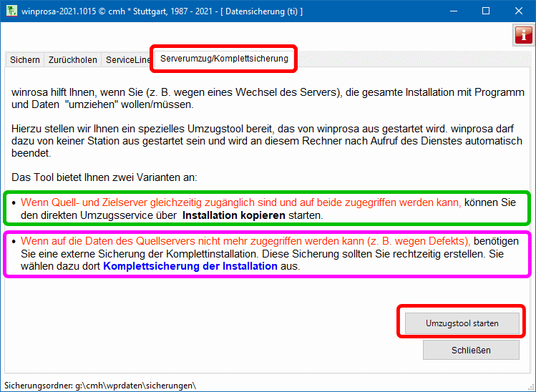Click the Sicherungsordner path in status bar
The image size is (536, 392).
click(100, 386)
